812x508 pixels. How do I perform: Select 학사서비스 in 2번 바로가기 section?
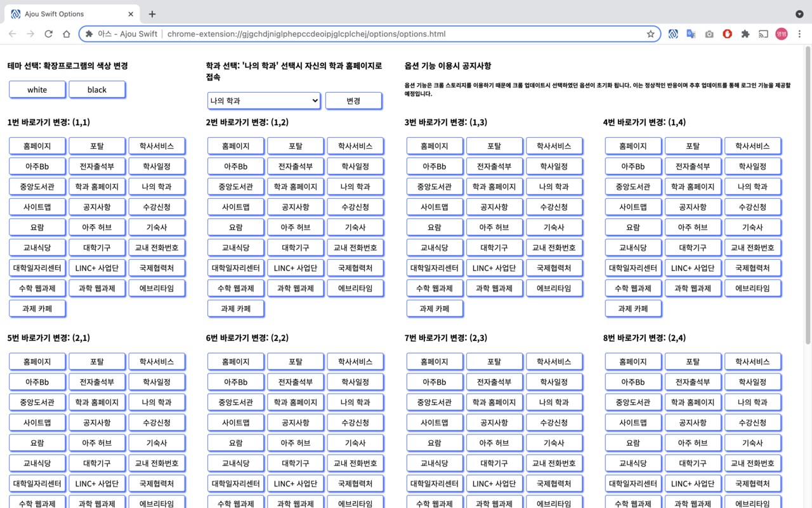[355, 146]
